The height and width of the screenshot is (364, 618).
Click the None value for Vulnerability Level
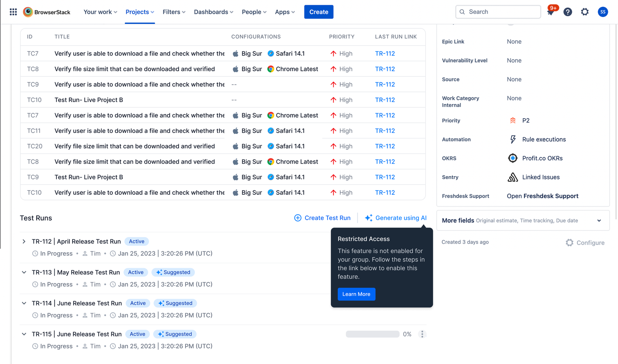point(514,61)
